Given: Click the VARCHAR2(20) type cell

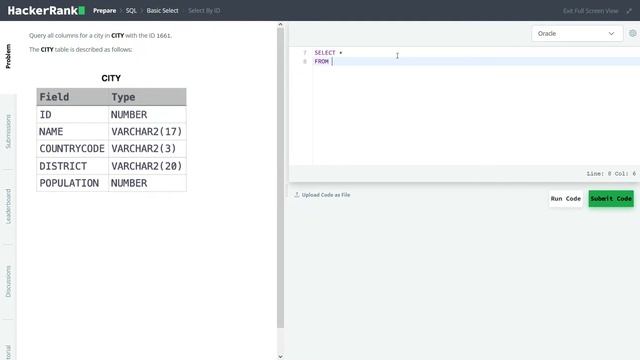Looking at the screenshot, I should coord(148,166).
